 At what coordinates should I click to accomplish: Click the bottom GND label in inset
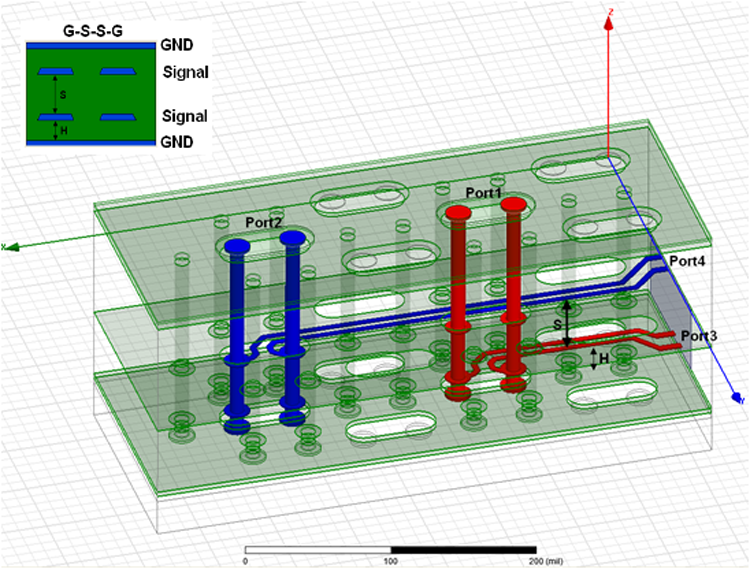coord(177,142)
